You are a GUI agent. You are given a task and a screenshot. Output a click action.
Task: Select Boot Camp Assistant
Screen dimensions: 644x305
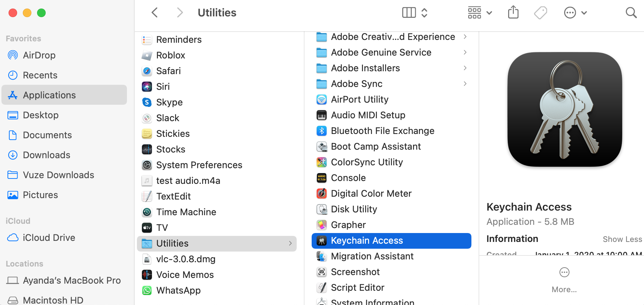[x=392, y=146]
